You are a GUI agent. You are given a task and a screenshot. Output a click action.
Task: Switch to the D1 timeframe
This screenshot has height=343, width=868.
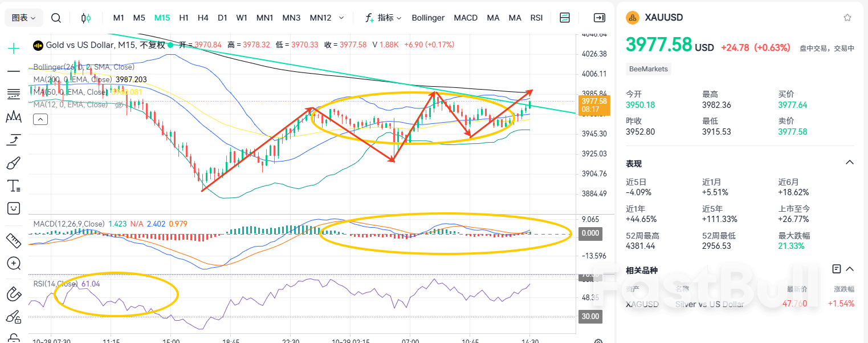(x=222, y=18)
